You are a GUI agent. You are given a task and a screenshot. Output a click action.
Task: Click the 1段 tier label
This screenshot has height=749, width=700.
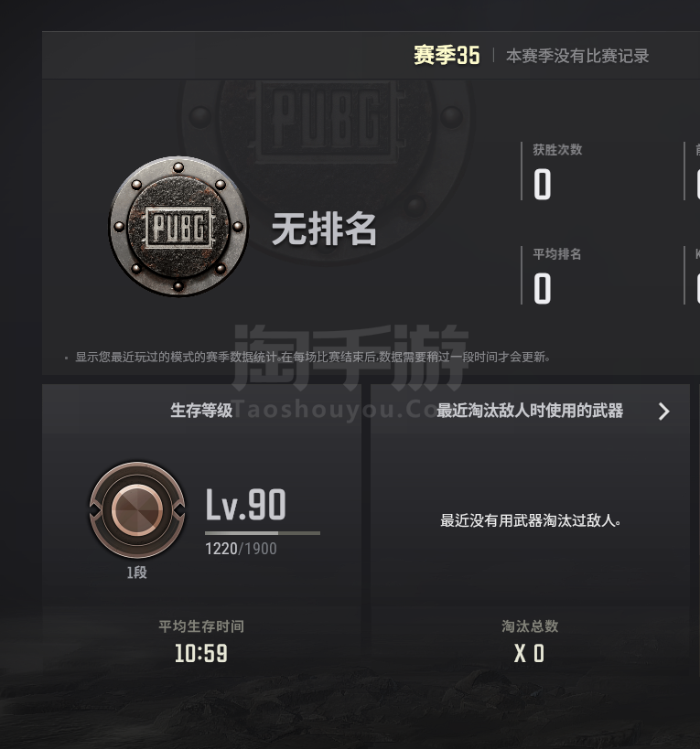(x=136, y=572)
